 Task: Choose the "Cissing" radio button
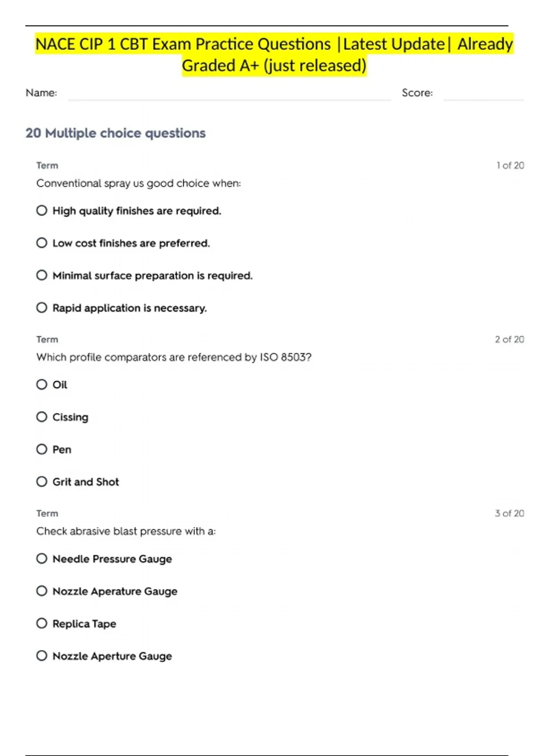[x=42, y=417]
